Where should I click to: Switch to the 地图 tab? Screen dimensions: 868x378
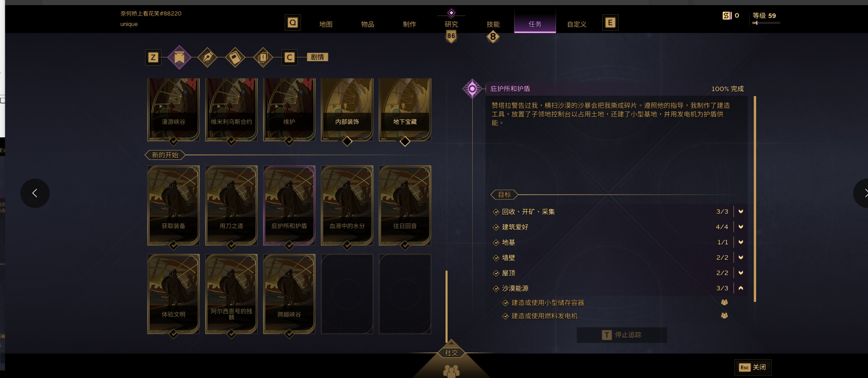pos(326,24)
